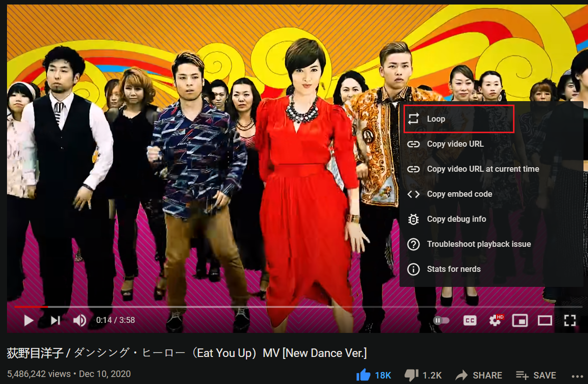Click Troubleshoot playback issue
This screenshot has width=588, height=384.
[478, 244]
